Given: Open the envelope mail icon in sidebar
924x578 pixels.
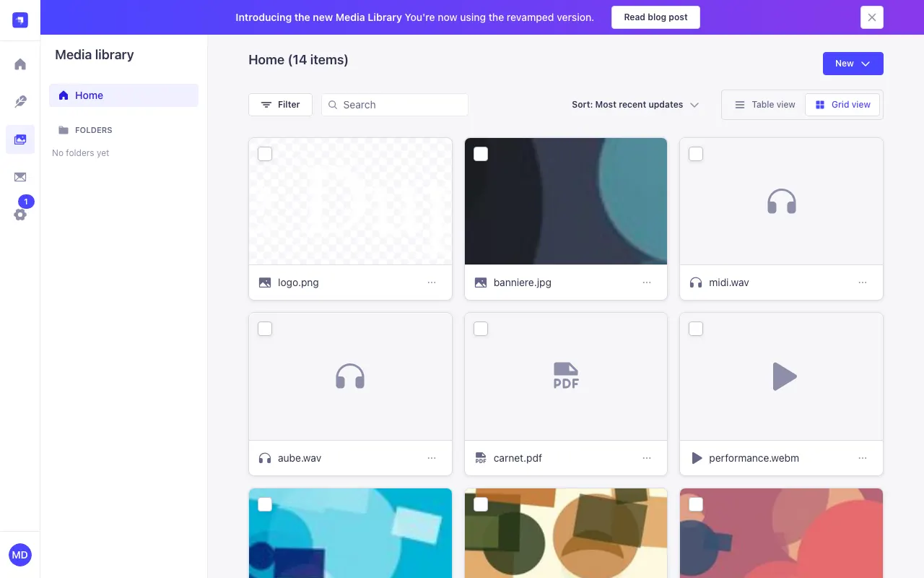Looking at the screenshot, I should pyautogui.click(x=20, y=177).
